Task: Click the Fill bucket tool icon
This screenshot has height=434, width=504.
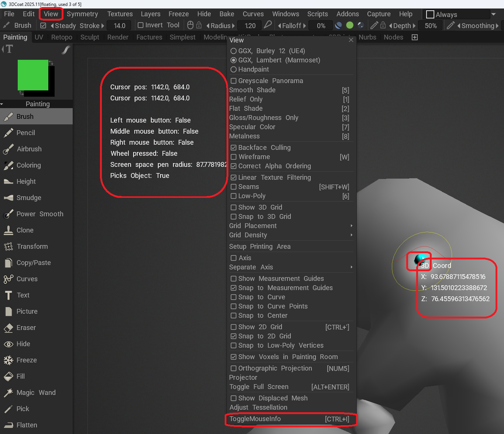Action: 8,376
